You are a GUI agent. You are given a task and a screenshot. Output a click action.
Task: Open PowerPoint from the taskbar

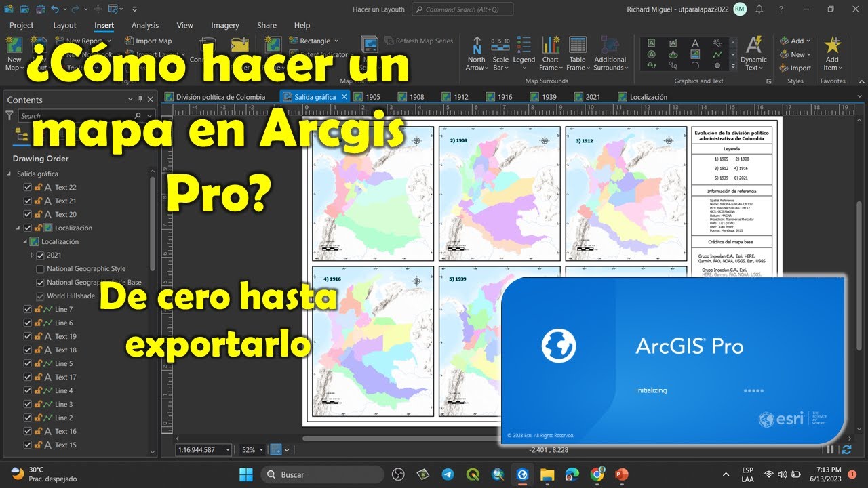coord(622,474)
